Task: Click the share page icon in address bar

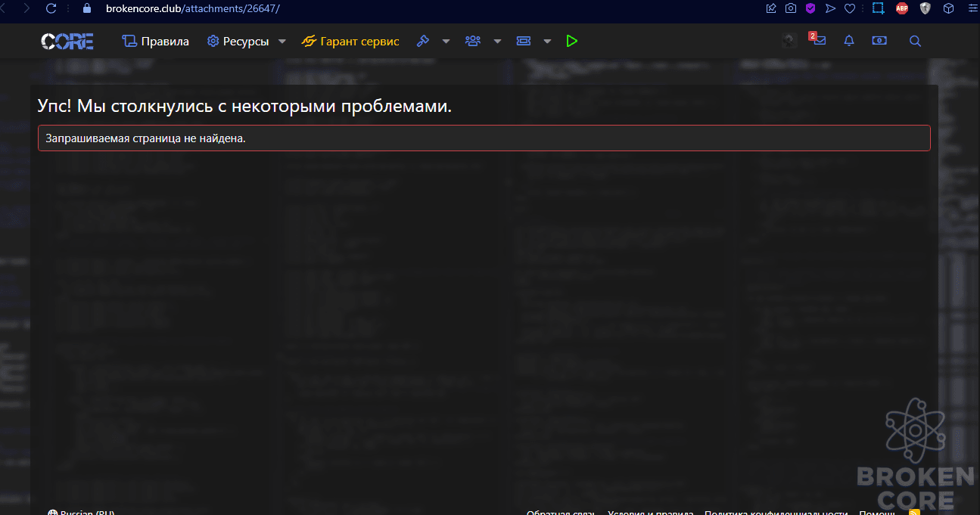Action: click(x=771, y=8)
